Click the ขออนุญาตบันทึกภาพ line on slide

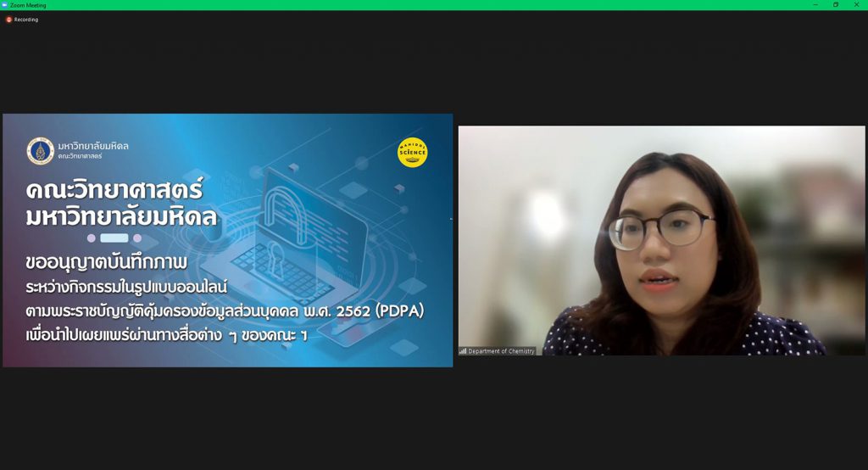pos(106,262)
